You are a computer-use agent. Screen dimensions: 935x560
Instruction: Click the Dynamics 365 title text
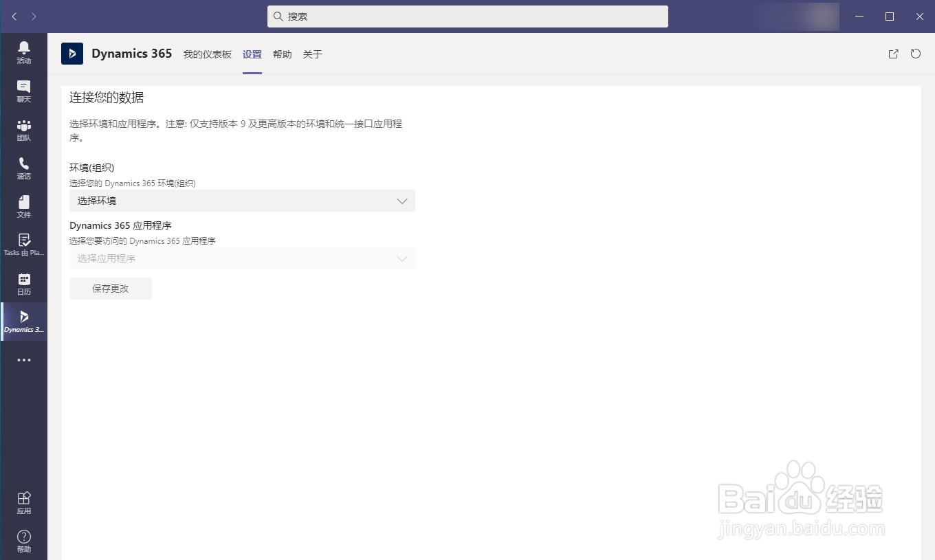coord(132,54)
